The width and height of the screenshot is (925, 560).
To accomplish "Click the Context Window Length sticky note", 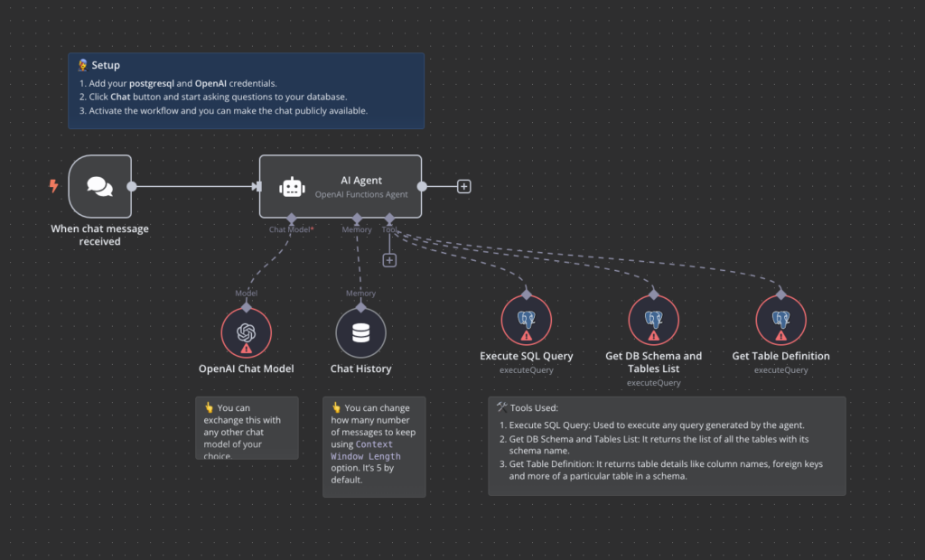I will (373, 445).
